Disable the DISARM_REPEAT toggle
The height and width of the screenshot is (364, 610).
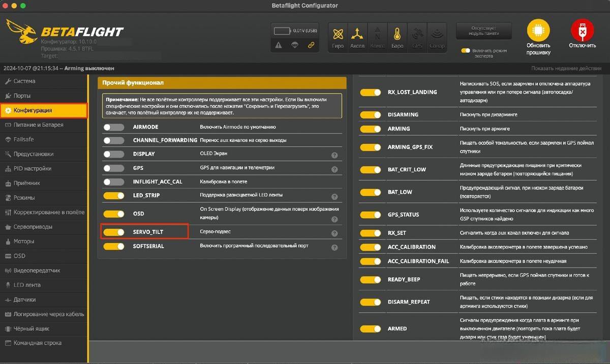(371, 302)
